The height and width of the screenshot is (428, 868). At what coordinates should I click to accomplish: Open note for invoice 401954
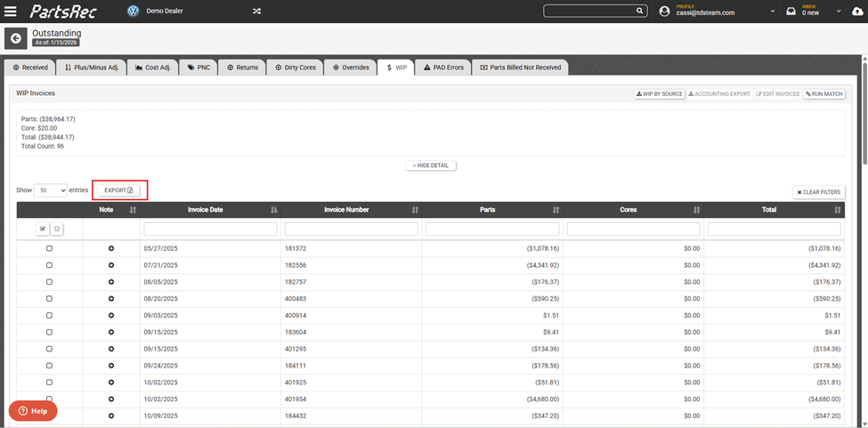[111, 399]
